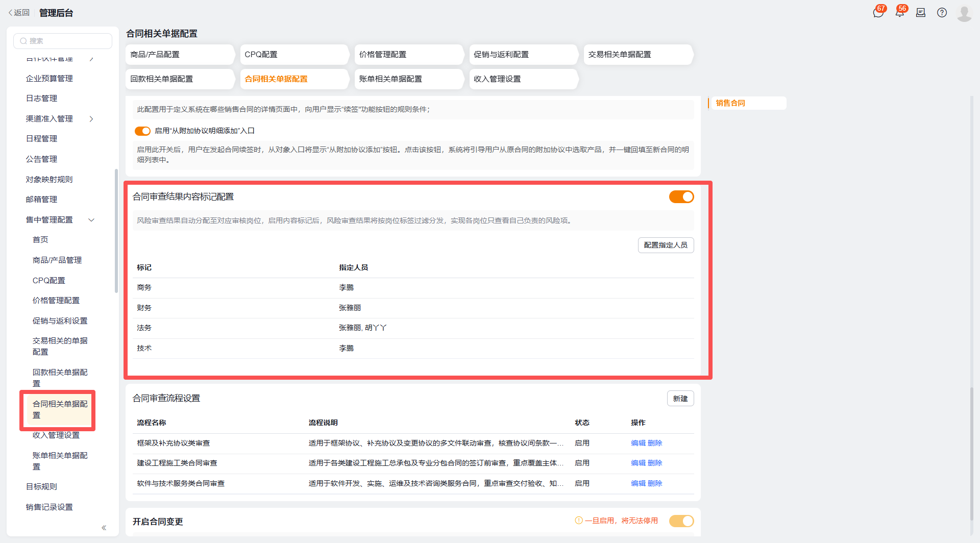Image resolution: width=980 pixels, height=543 pixels.
Task: Click the back arrow 返回
Action: 19,13
